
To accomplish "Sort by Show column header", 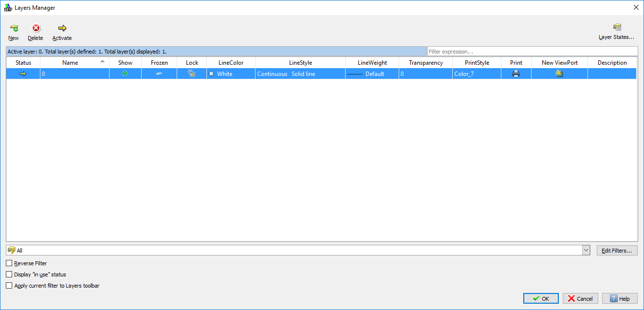I will click(125, 63).
